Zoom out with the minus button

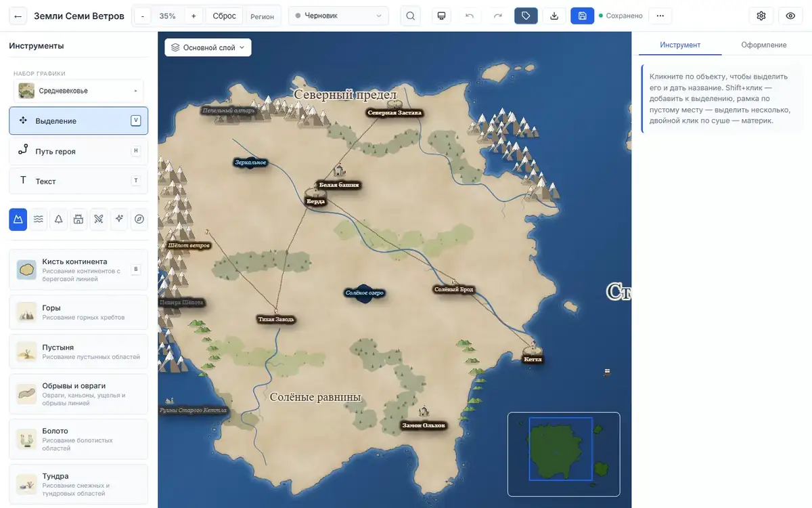142,16
